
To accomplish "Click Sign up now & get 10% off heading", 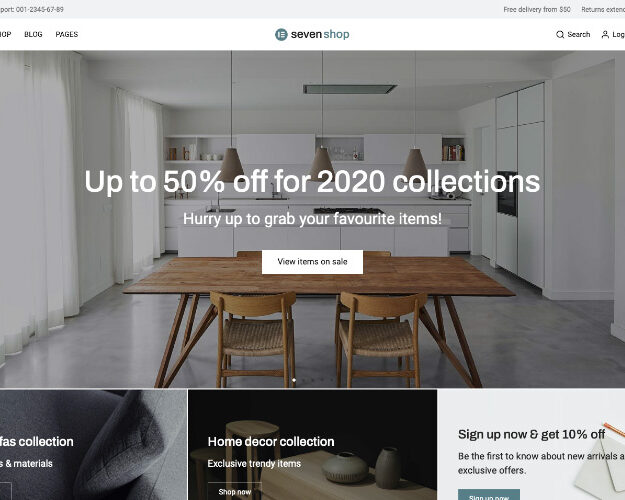I will pyautogui.click(x=531, y=434).
